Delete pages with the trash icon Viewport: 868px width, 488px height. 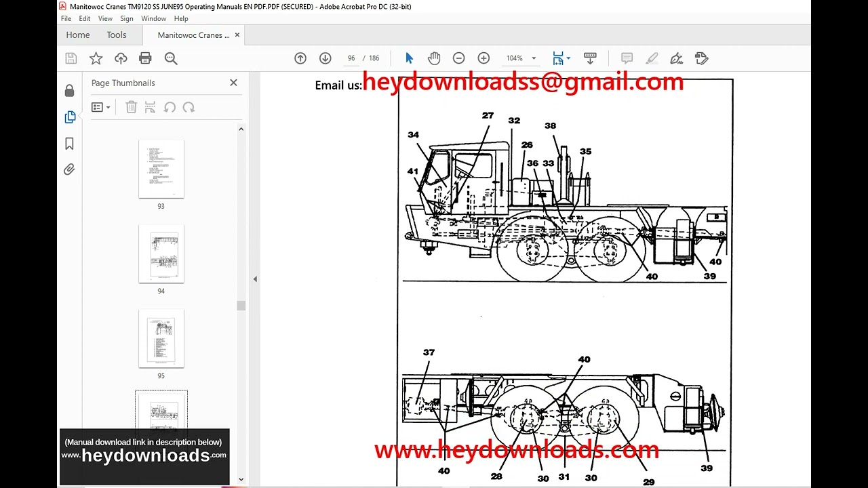pyautogui.click(x=132, y=107)
